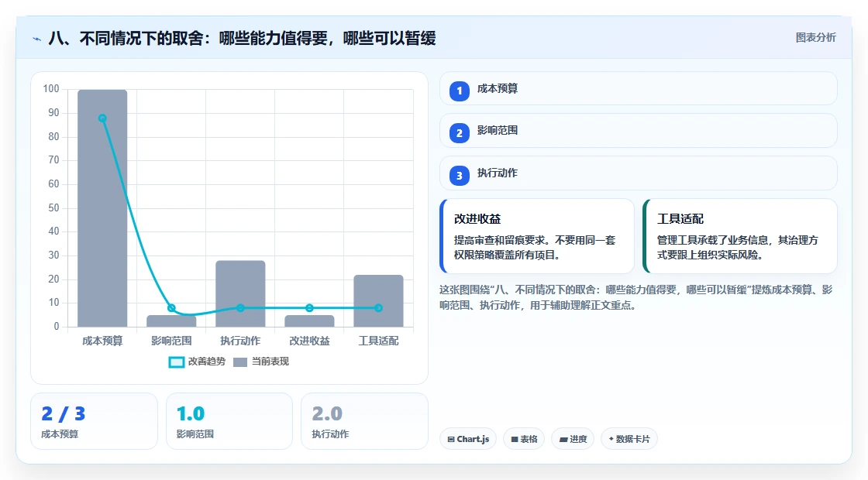Click the number 2 badge for 影响范围
868x480 pixels.
[x=460, y=132]
